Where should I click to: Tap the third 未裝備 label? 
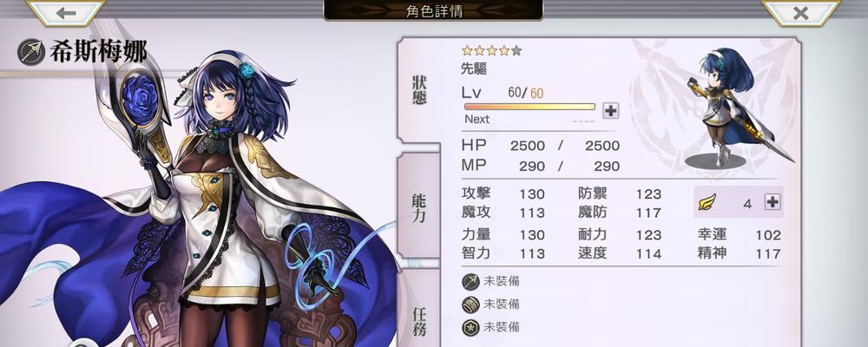point(502,327)
